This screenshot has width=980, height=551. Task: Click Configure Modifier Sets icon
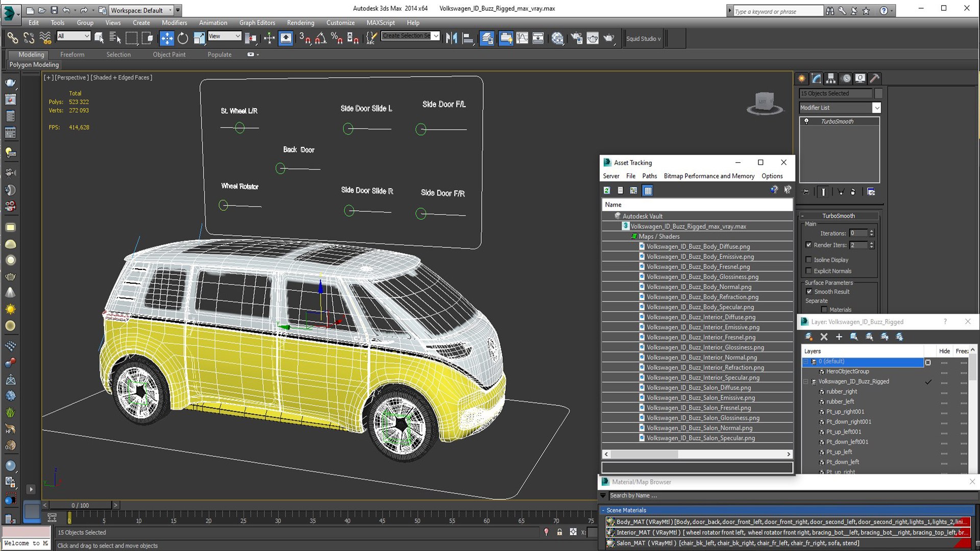[x=871, y=192]
